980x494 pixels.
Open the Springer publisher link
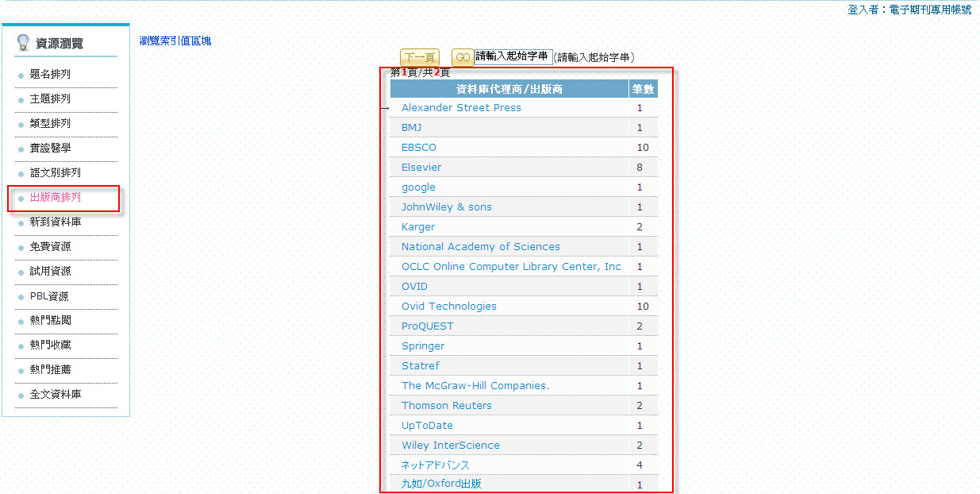[x=423, y=345]
